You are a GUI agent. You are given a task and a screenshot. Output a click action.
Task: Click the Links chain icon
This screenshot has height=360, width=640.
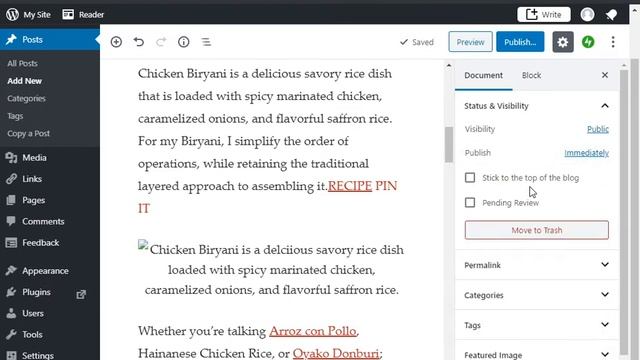pos(11,179)
